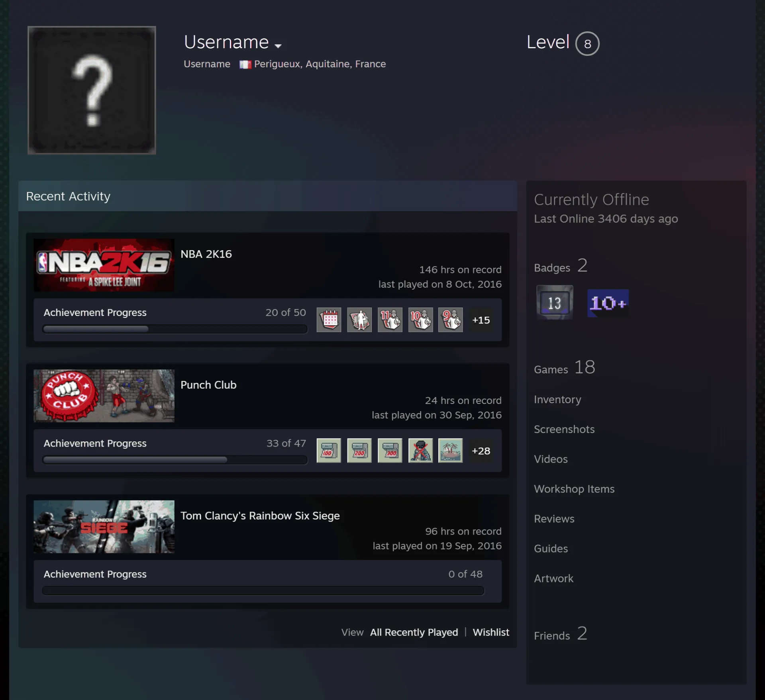Click NBA 2K16 calendar achievement icon

pyautogui.click(x=329, y=320)
